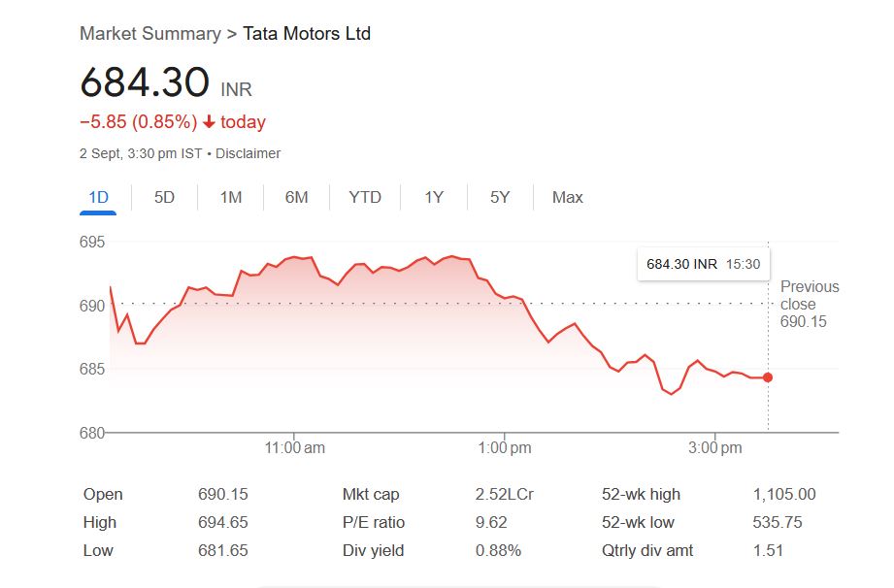Click the large 684.30 price heading
The image size is (894, 588).
pyautogui.click(x=145, y=83)
